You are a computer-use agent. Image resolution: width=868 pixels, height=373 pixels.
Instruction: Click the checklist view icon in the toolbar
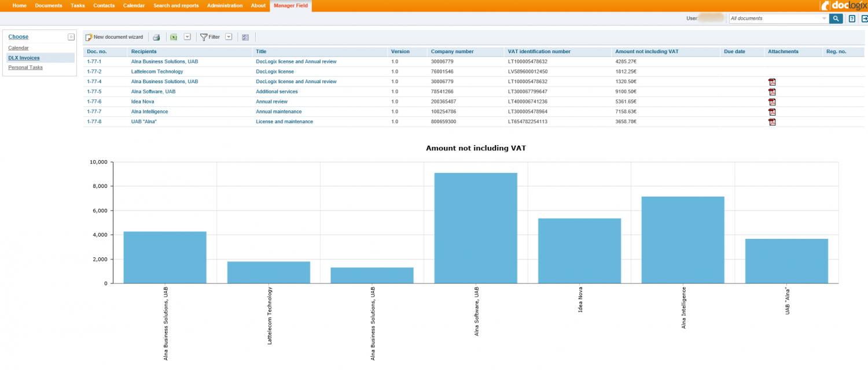click(245, 37)
